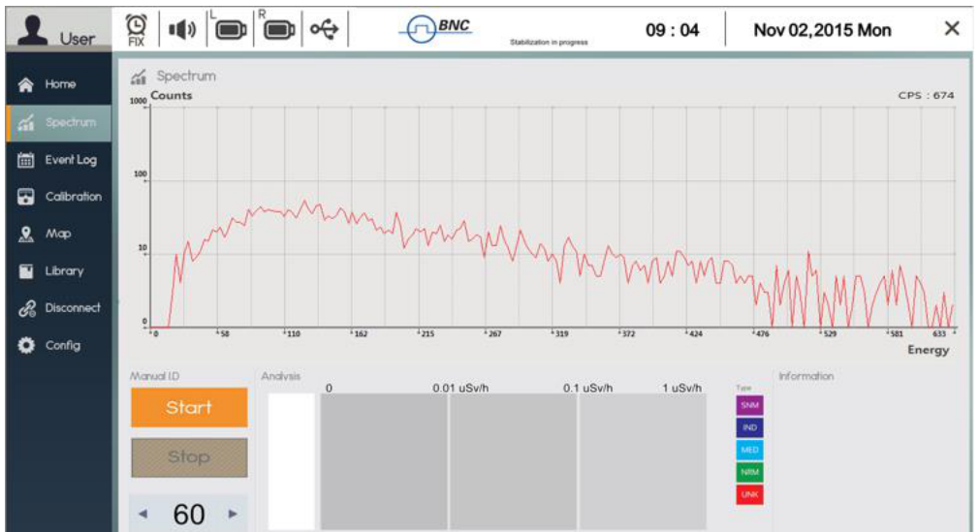Open the Event Log page

(59, 160)
